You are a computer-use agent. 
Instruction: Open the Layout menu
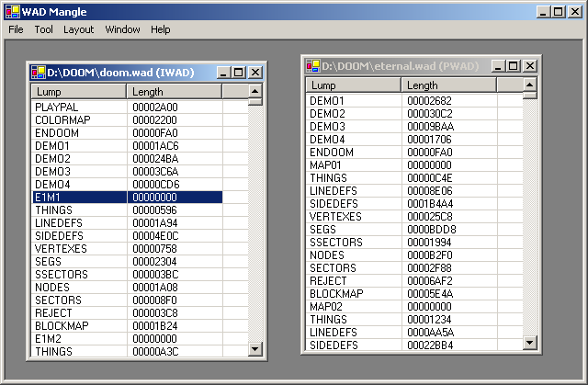pos(78,29)
